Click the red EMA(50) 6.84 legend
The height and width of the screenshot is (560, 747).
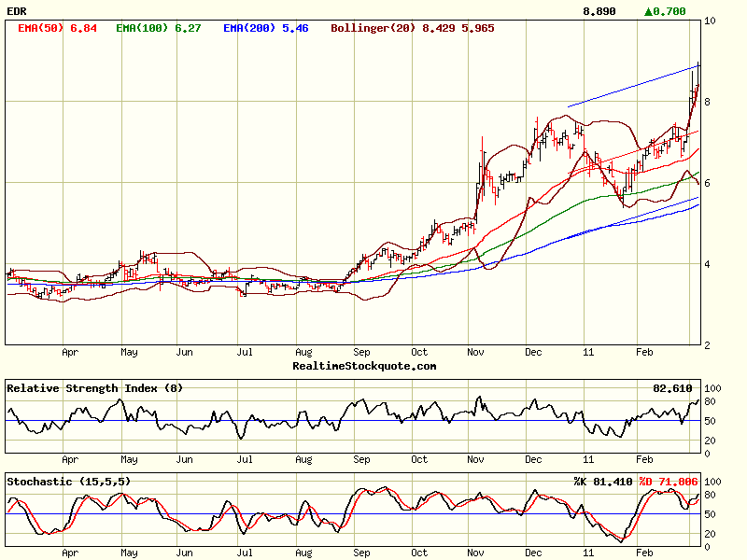click(x=57, y=28)
